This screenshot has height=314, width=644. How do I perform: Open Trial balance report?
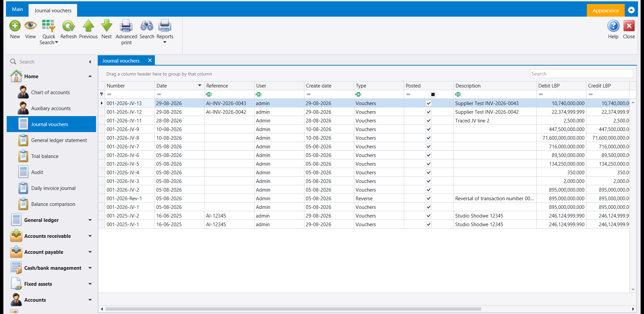(x=45, y=156)
